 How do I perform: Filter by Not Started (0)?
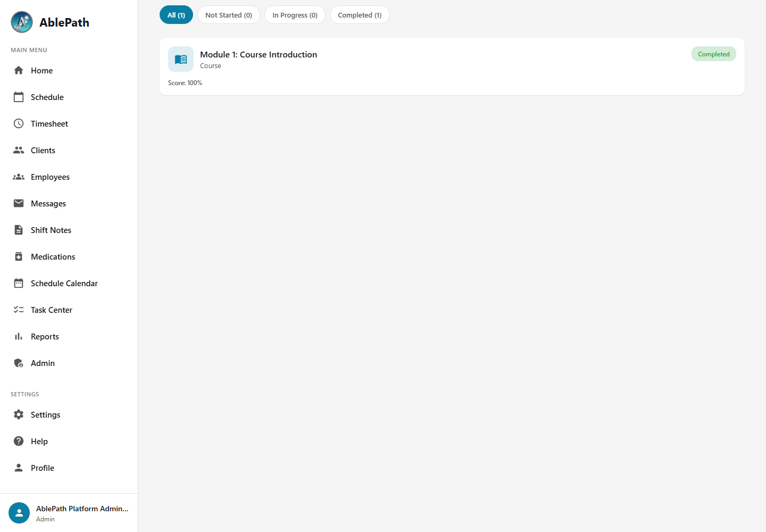[229, 15]
